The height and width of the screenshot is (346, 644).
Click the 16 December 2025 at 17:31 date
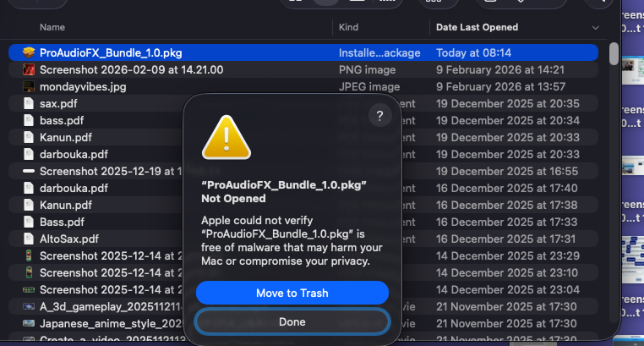pos(505,239)
